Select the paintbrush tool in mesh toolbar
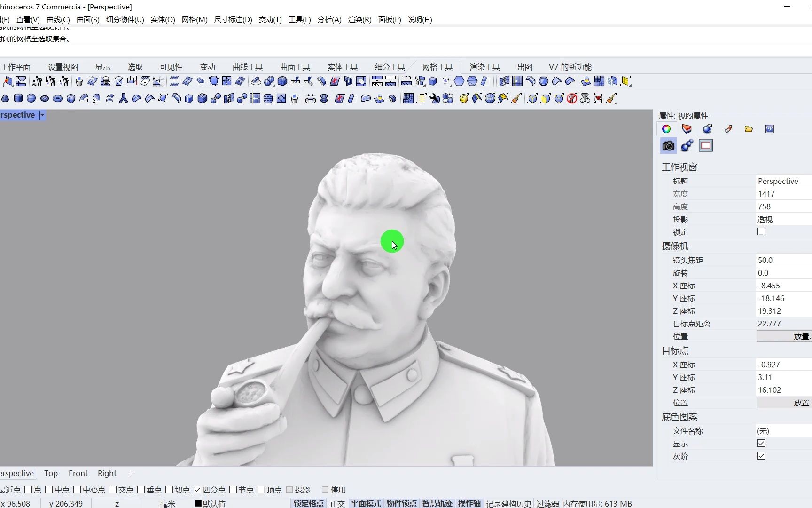 coord(516,98)
